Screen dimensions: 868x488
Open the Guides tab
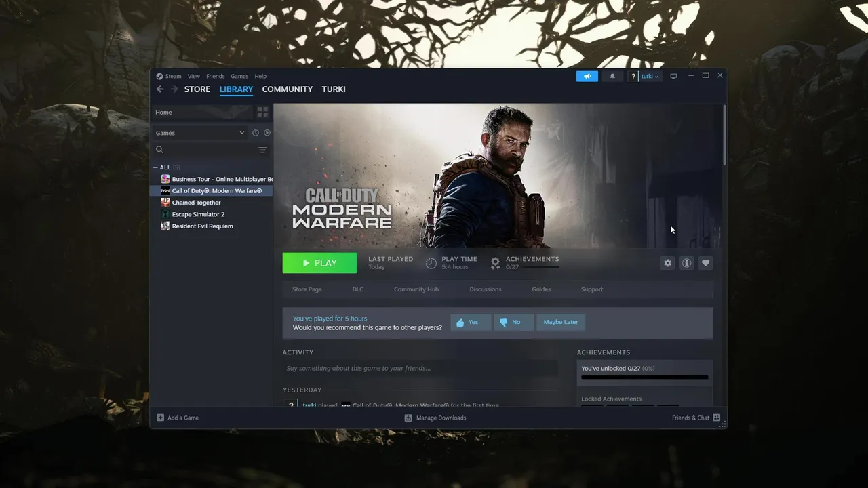541,289
